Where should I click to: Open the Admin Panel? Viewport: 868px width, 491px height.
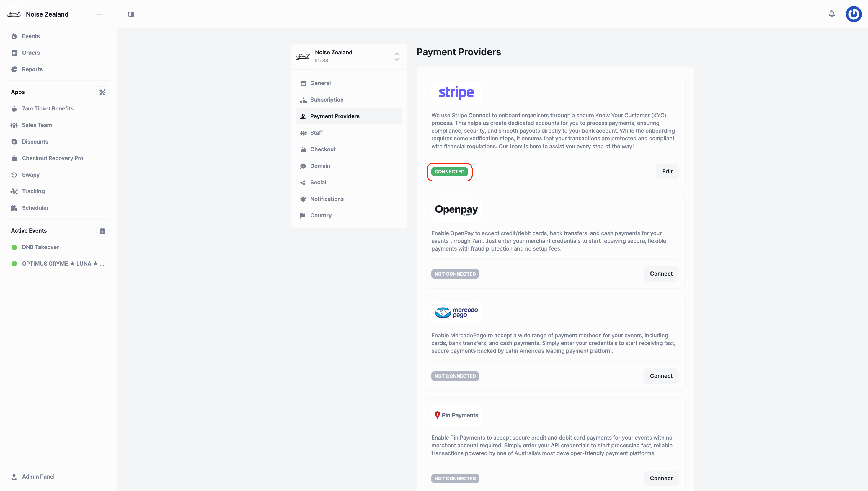[38, 477]
